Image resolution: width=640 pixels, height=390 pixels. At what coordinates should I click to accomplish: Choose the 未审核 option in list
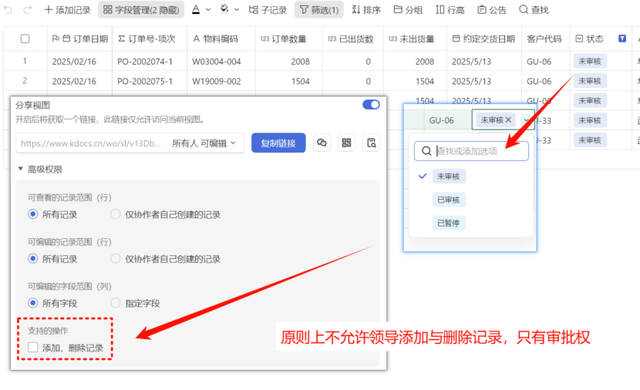click(449, 176)
